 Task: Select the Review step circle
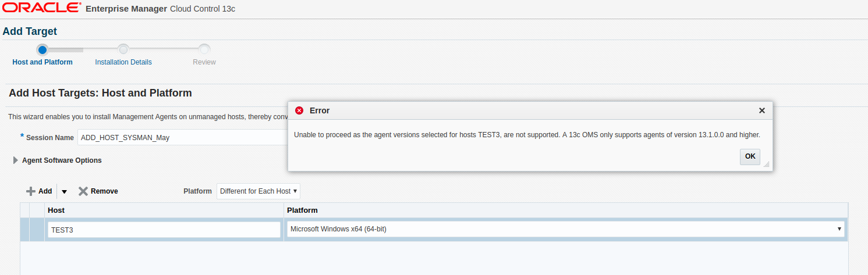tap(204, 49)
